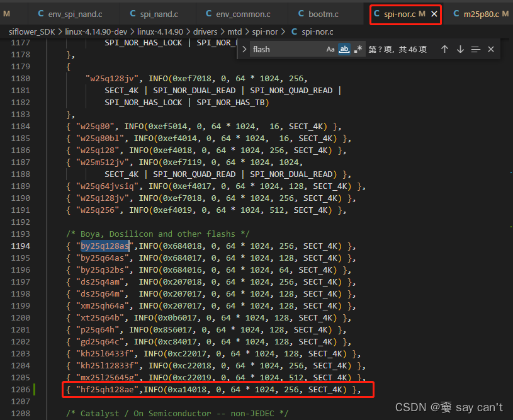The image size is (513, 420).
Task: Click the C file icon on m25p80.c tab
Action: point(456,14)
